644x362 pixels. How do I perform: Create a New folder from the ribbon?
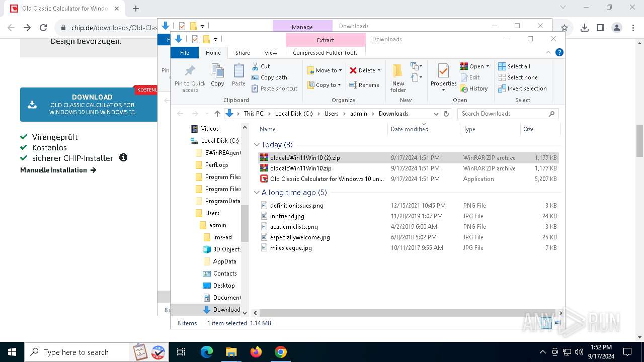tap(398, 78)
